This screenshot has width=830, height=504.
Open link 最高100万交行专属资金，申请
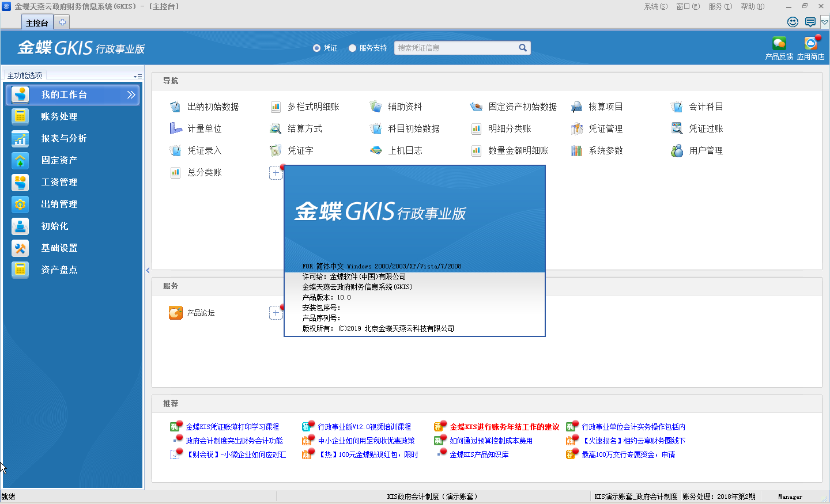[x=628, y=454]
